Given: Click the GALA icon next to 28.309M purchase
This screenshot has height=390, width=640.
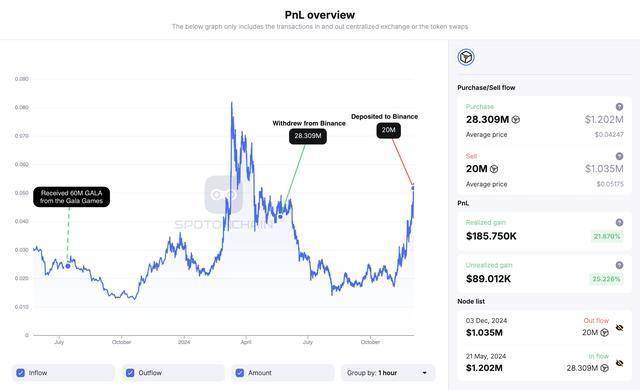Looking at the screenshot, I should tap(516, 120).
